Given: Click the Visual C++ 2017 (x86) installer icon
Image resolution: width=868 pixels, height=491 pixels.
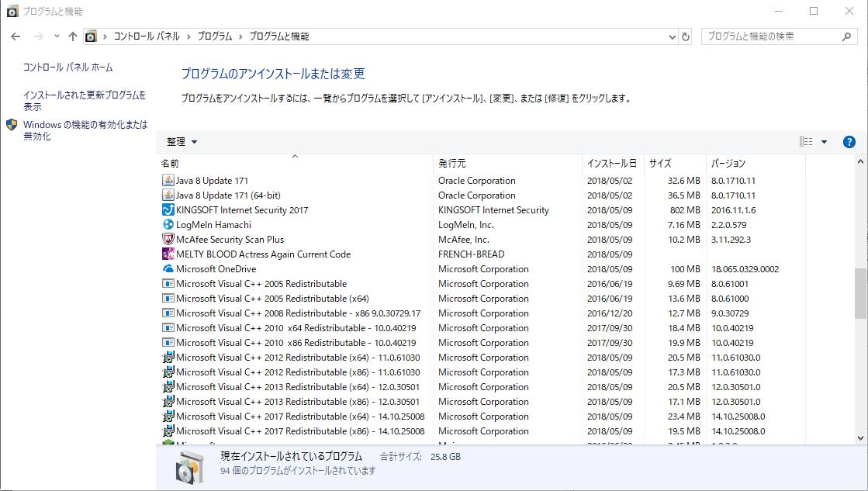Looking at the screenshot, I should click(168, 431).
